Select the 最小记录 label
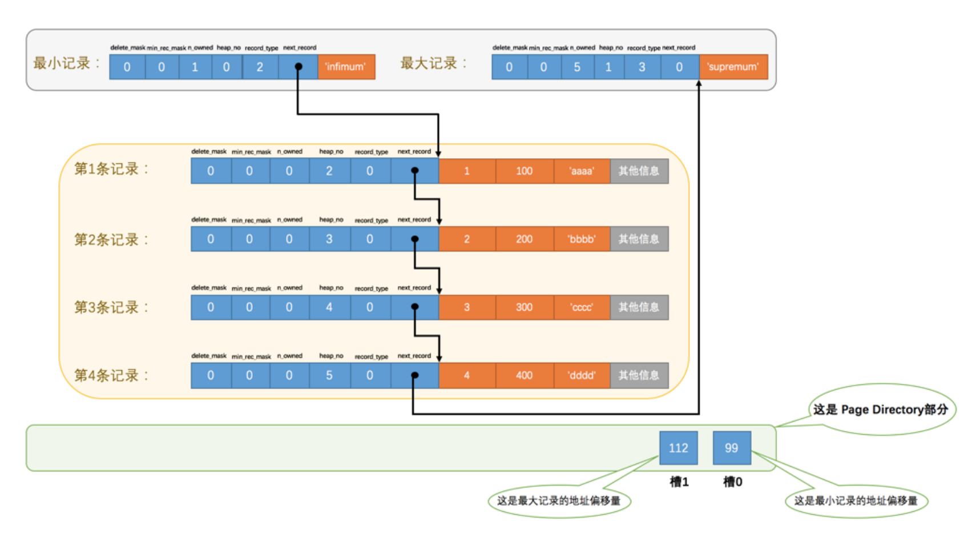This screenshot has width=980, height=537. [66, 63]
